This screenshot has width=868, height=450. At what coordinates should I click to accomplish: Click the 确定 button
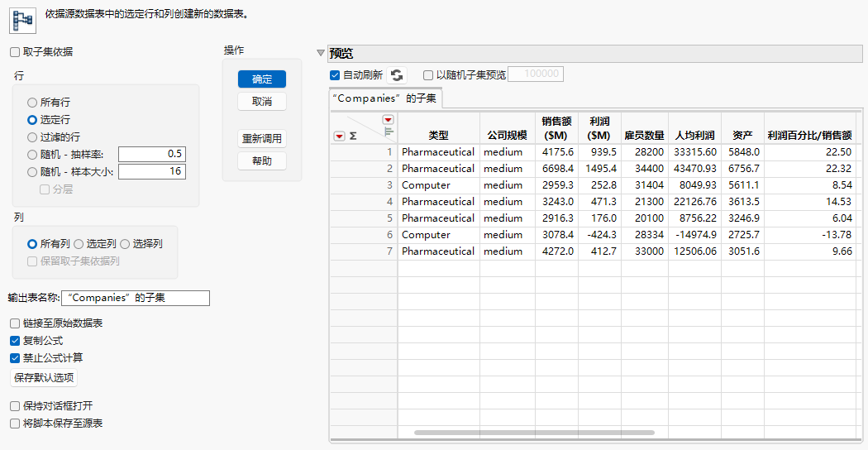262,79
